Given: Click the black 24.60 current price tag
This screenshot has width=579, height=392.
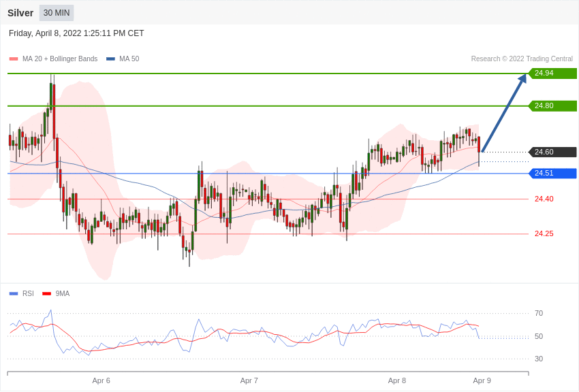Looking at the screenshot, I should point(552,152).
